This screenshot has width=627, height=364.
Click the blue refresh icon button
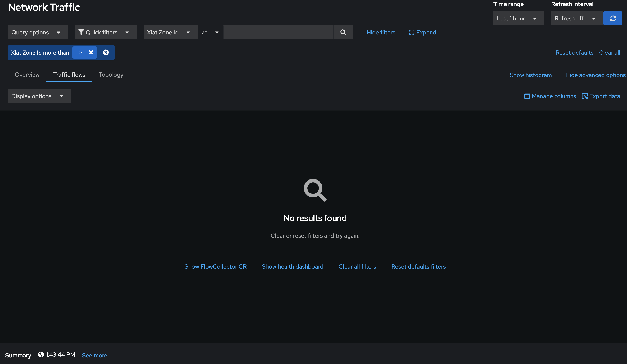(x=613, y=18)
